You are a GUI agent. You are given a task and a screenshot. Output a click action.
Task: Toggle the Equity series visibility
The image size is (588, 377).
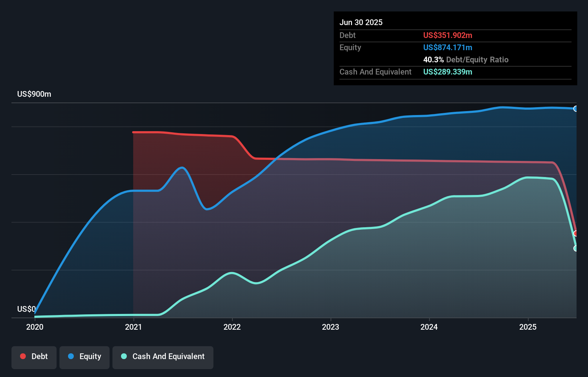tap(84, 356)
